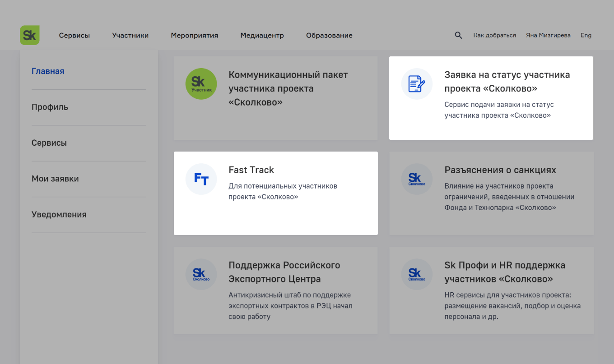The width and height of the screenshot is (614, 364).
Task: Click text 'Сервис подачи заявки на статус'
Action: pos(499,105)
